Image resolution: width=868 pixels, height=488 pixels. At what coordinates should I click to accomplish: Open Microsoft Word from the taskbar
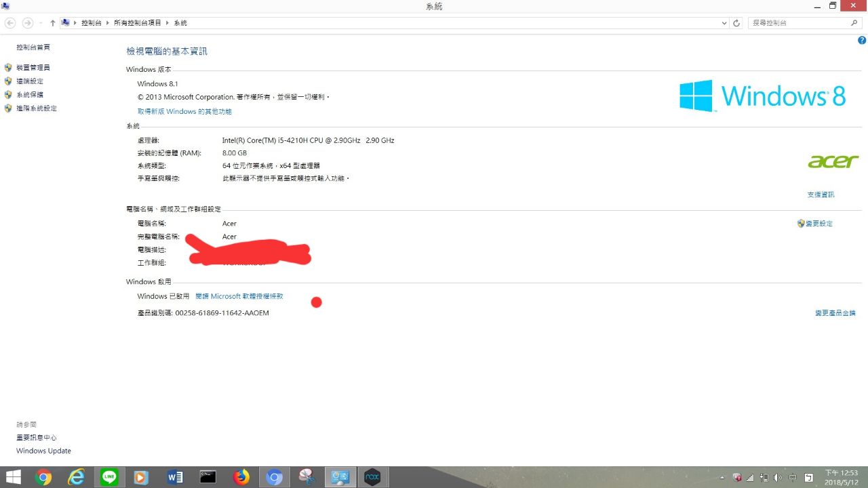point(175,477)
